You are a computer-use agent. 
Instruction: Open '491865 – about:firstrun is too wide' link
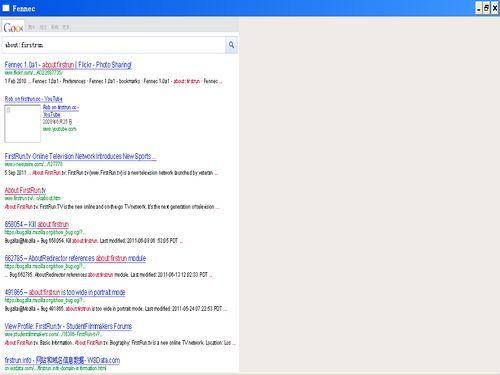[65, 292]
